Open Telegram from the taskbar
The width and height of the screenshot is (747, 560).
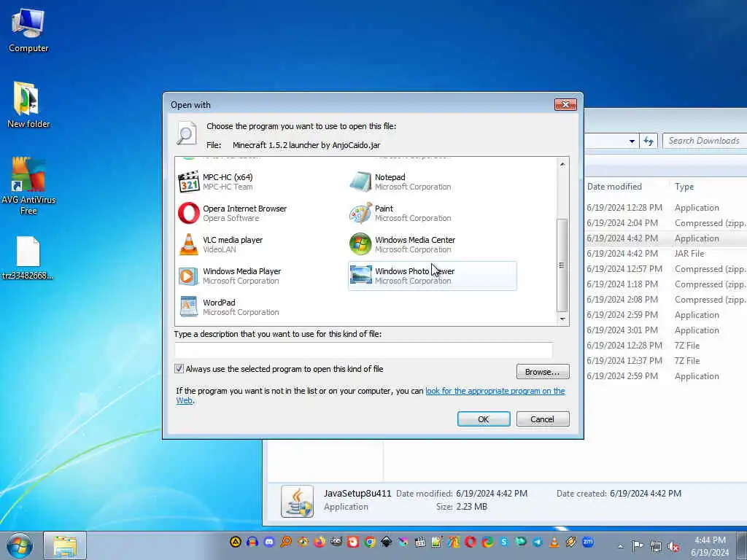[538, 542]
